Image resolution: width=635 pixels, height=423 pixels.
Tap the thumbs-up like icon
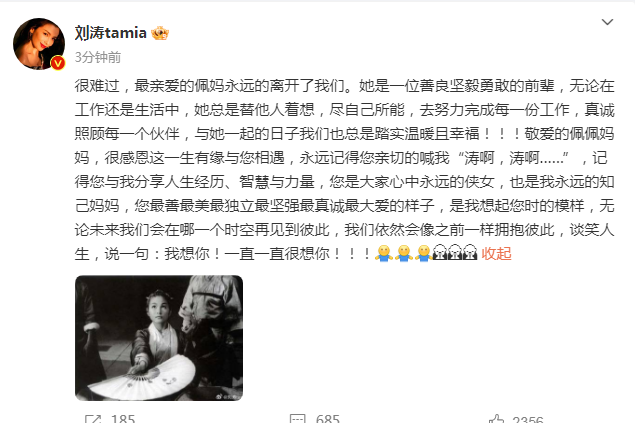click(x=496, y=419)
